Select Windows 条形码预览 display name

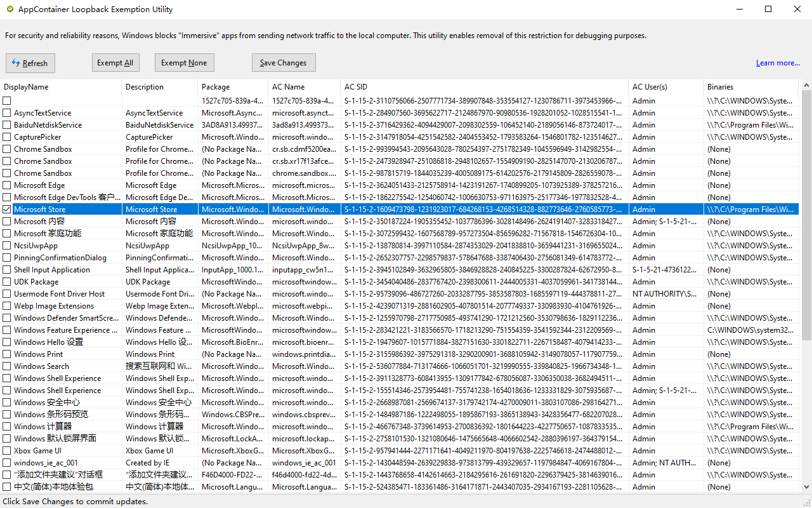coord(51,414)
